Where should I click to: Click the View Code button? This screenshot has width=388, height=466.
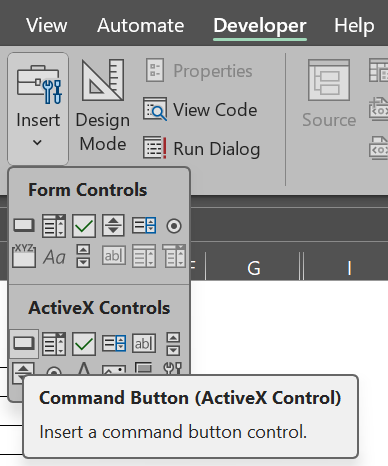click(x=200, y=110)
